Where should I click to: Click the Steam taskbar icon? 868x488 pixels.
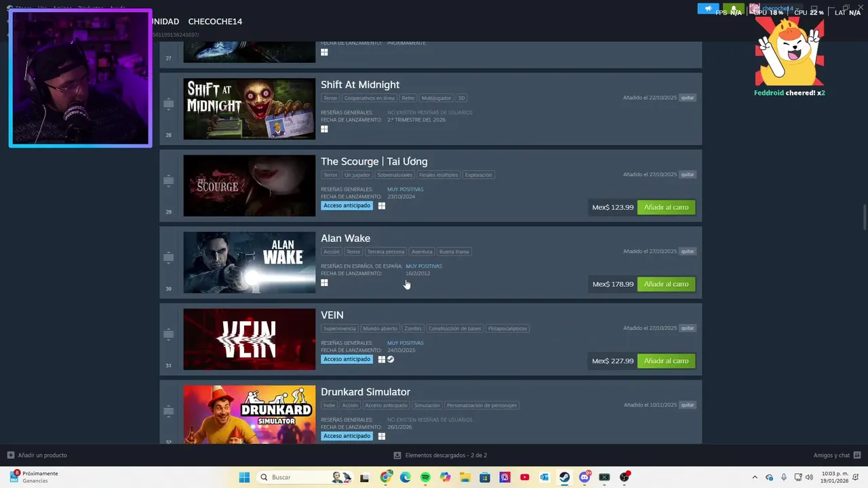click(x=564, y=477)
